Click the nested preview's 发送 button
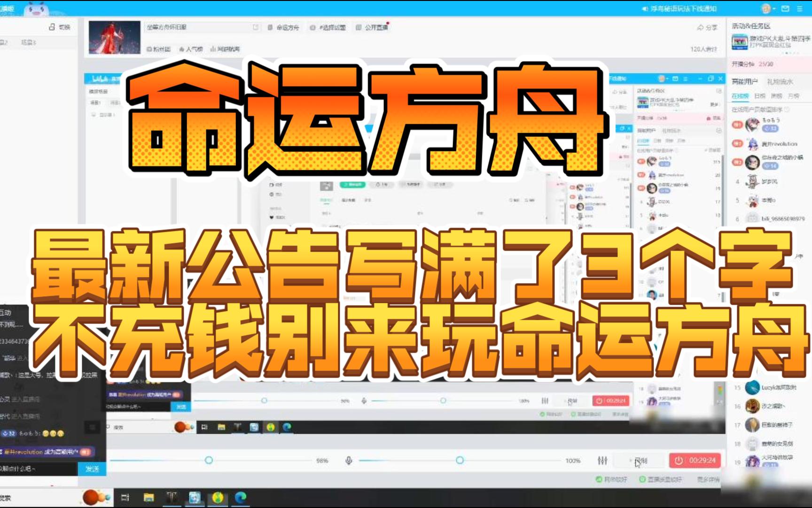812x508 pixels. (x=181, y=406)
